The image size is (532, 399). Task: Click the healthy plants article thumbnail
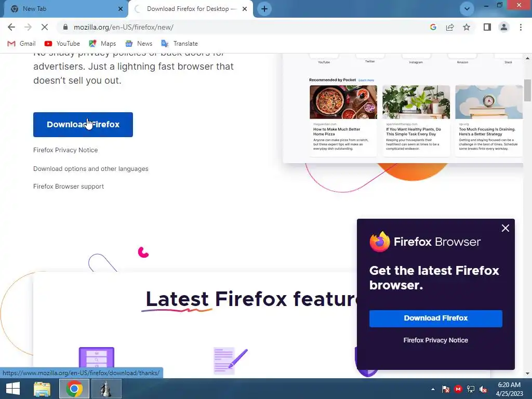[x=416, y=102]
